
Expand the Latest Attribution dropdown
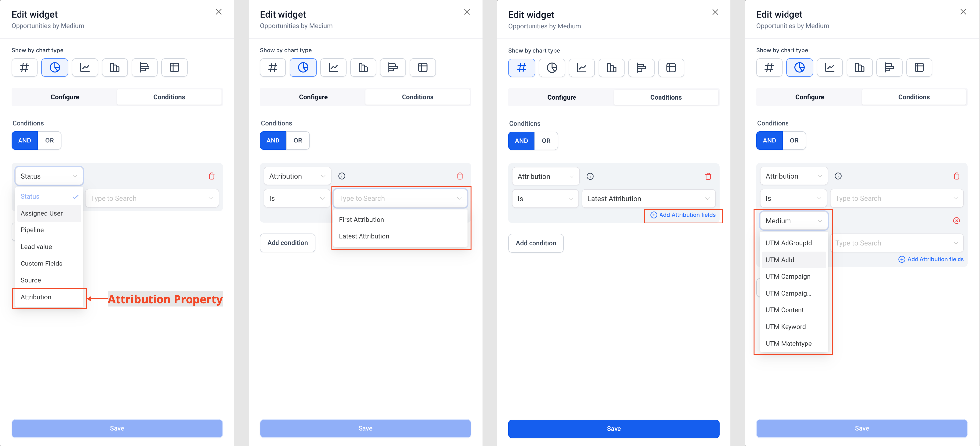(648, 199)
